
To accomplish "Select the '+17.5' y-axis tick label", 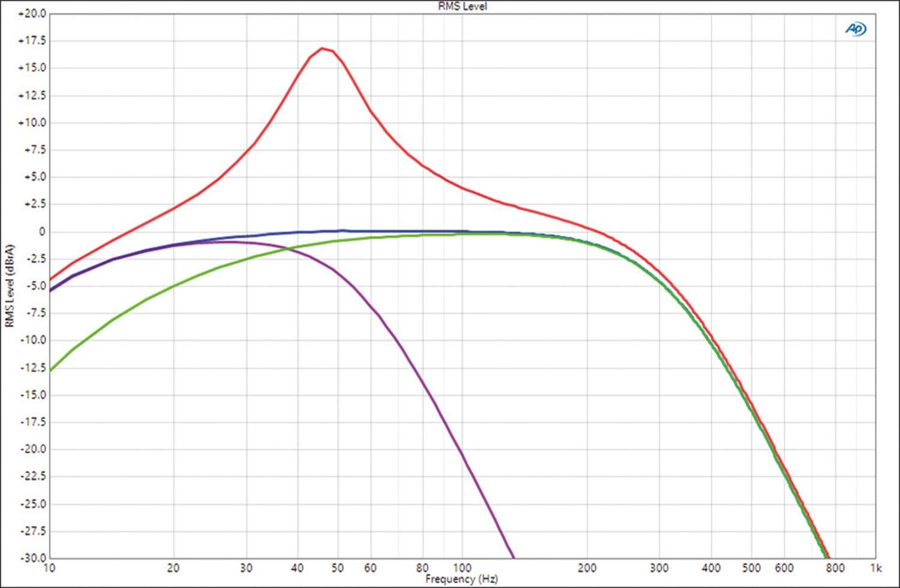I will [32, 41].
